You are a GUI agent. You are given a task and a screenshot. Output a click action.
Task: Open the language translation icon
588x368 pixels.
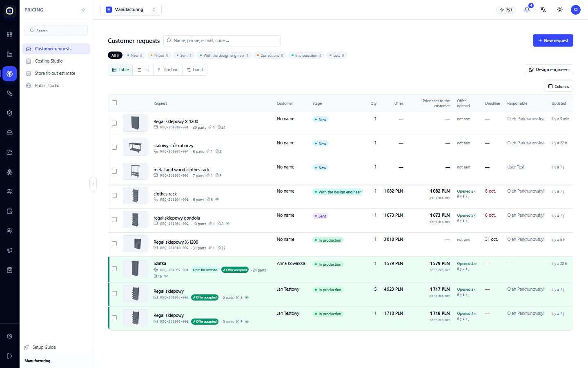click(x=543, y=9)
